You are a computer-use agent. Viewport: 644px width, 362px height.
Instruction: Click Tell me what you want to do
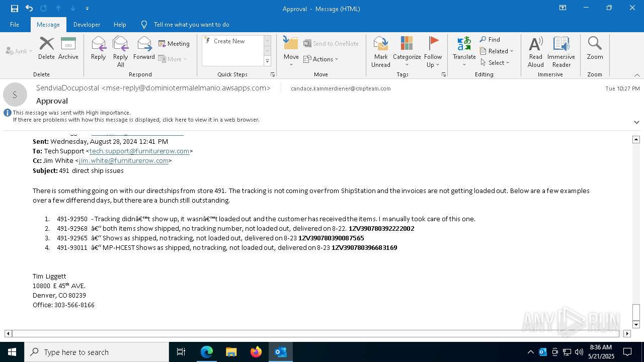pyautogui.click(x=191, y=24)
